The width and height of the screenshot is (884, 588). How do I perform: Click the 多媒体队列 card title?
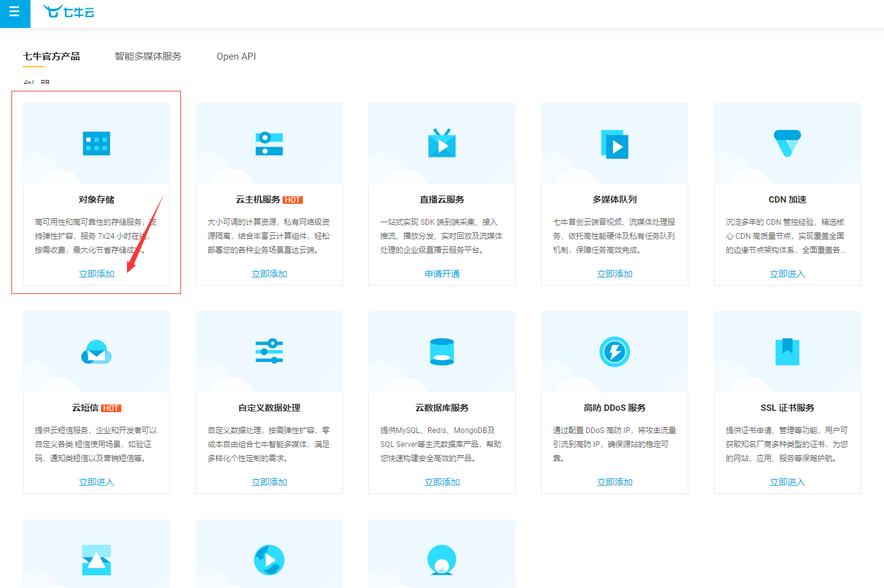click(x=615, y=199)
